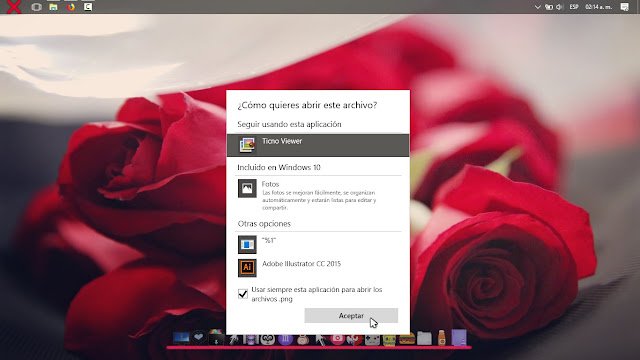The image size is (640, 360).
Task: Open the pinned C app icon
Action: [x=88, y=7]
